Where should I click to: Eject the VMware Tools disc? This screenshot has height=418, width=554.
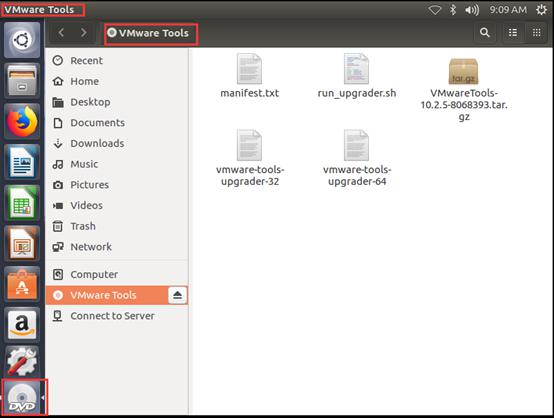(177, 295)
